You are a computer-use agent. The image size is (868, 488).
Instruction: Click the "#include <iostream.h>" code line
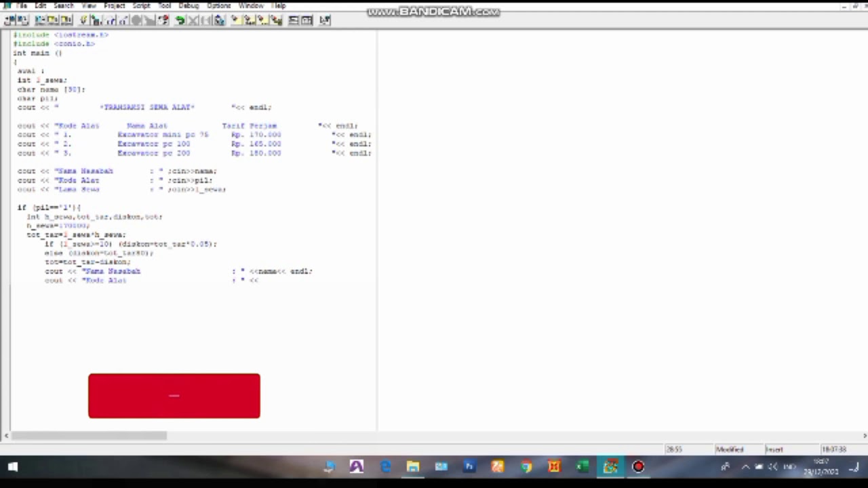[61, 35]
